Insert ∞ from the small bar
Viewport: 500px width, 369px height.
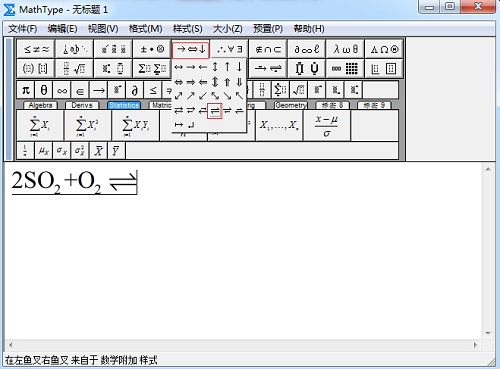[x=62, y=90]
